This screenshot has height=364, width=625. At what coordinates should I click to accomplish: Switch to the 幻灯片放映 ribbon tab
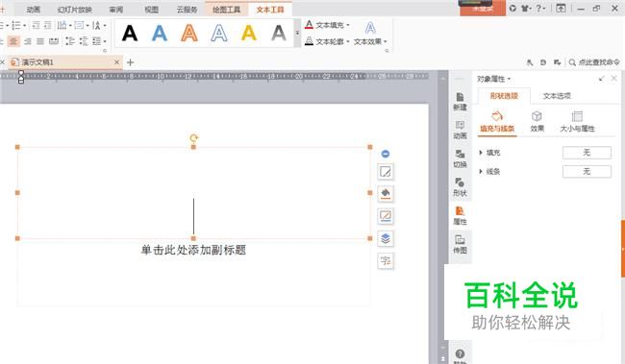coord(75,10)
